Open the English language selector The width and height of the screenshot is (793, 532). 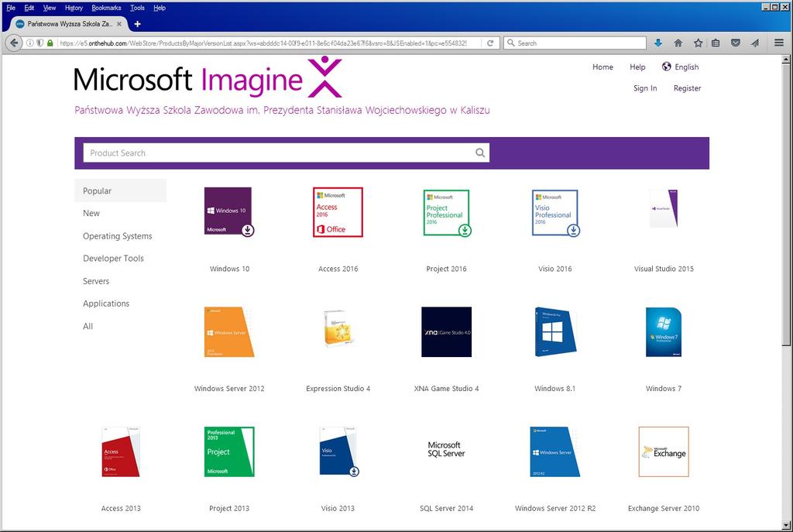coord(680,67)
